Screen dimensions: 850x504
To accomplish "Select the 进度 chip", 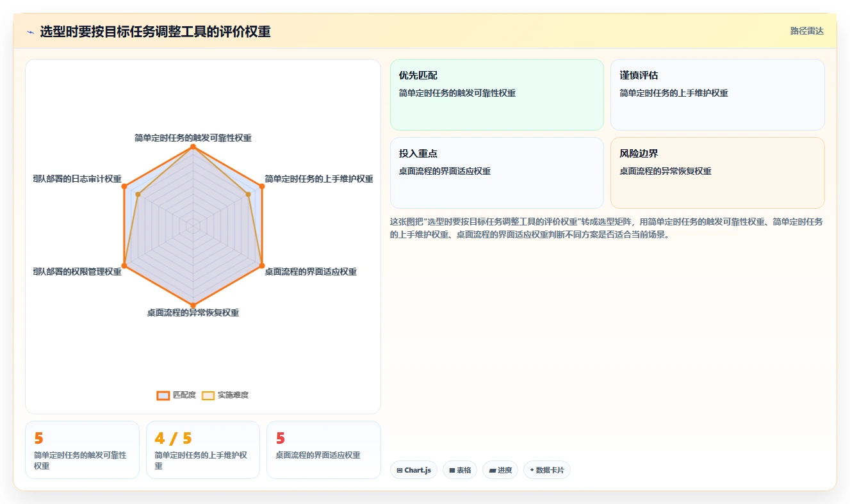I will coord(500,470).
